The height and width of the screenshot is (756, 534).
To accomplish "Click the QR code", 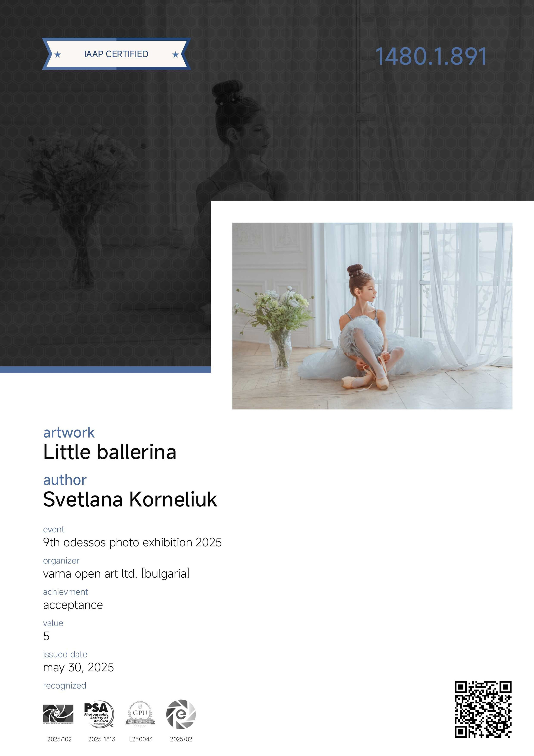I will point(483,709).
